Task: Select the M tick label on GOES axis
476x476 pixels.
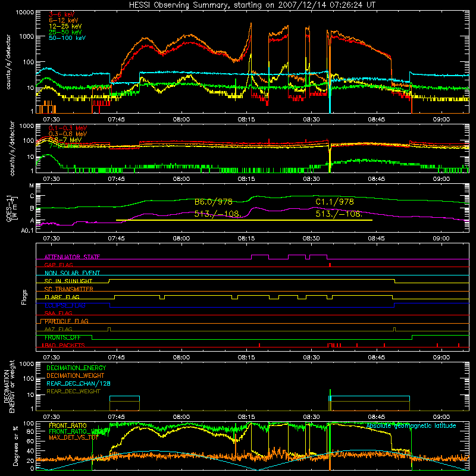Action: point(32,186)
